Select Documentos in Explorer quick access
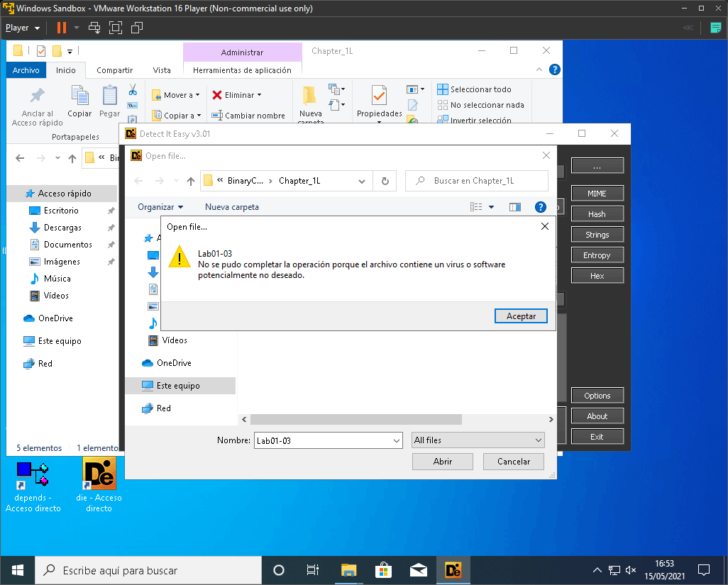This screenshot has width=728, height=585. 68,245
